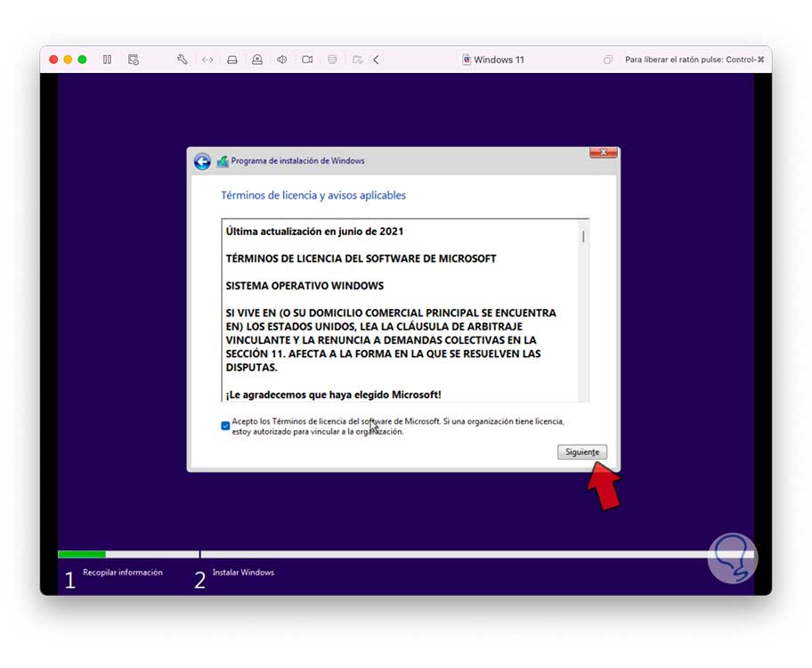
Task: Click 'SISTEMA OPERATIVO WINDOWS' text
Action: pos(304,286)
